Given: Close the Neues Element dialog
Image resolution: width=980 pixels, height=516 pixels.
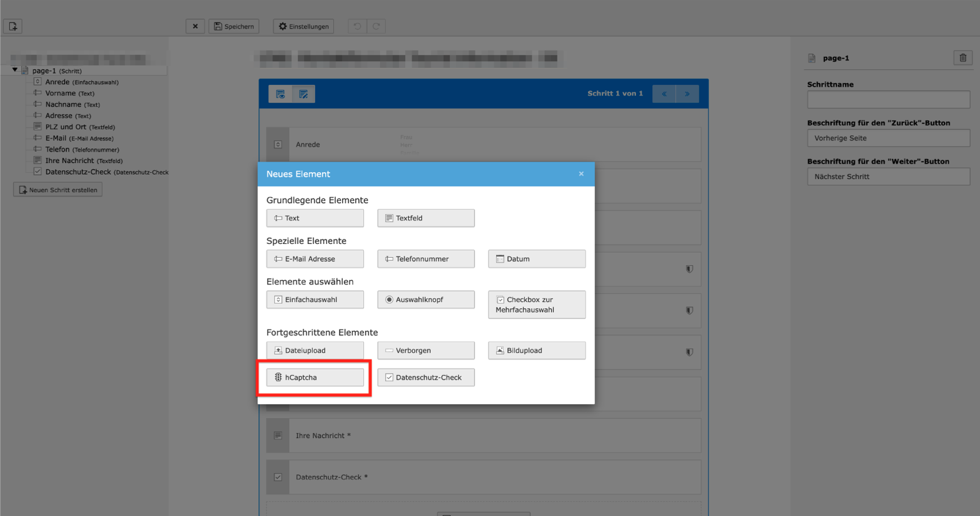Looking at the screenshot, I should pyautogui.click(x=581, y=174).
